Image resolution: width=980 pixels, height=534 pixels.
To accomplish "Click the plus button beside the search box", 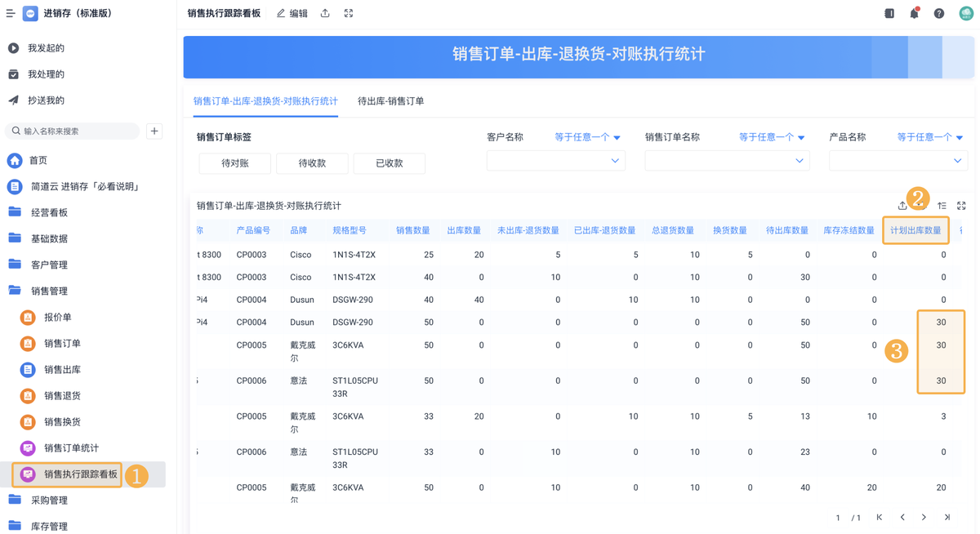I will [x=154, y=131].
